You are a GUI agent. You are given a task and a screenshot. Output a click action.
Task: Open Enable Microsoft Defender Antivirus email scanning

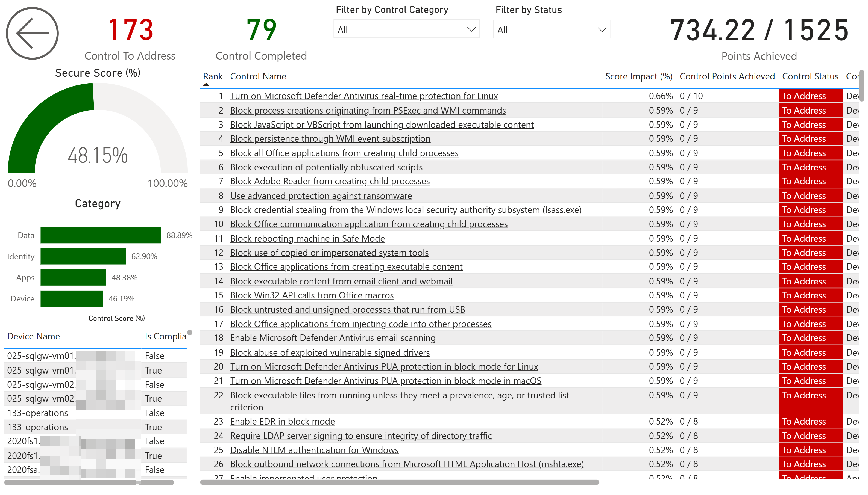333,338
